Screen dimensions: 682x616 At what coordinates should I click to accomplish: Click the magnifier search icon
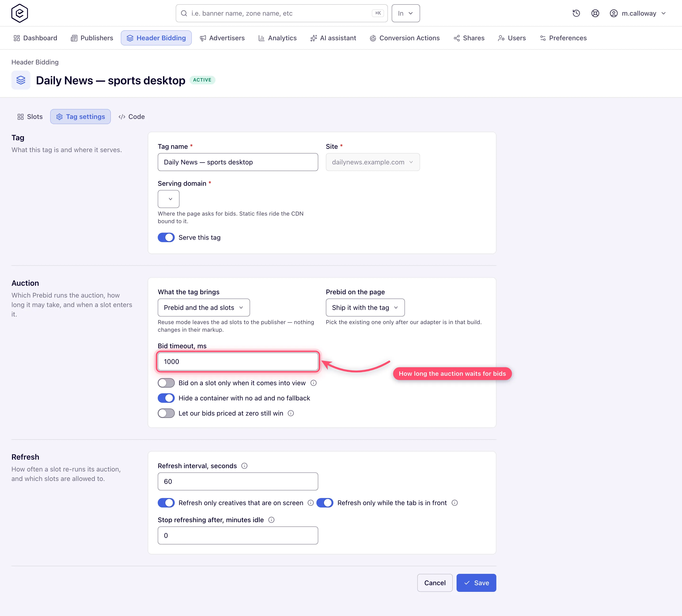click(x=184, y=13)
